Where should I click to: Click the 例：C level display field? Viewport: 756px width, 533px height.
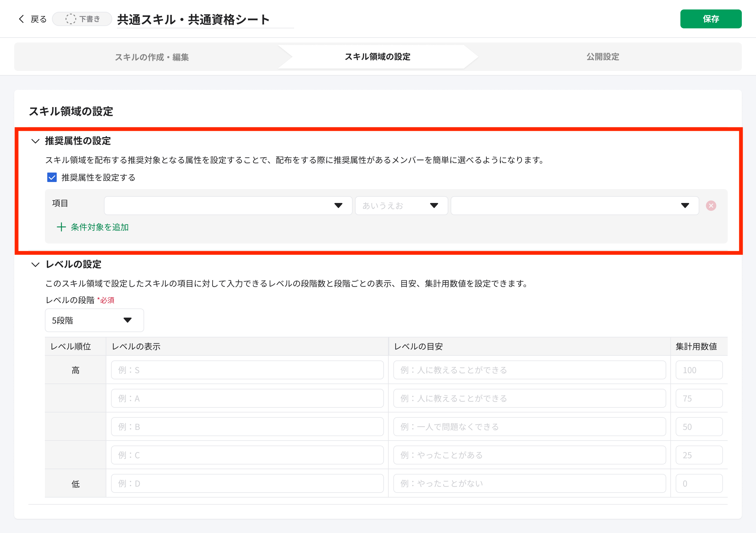tap(247, 455)
